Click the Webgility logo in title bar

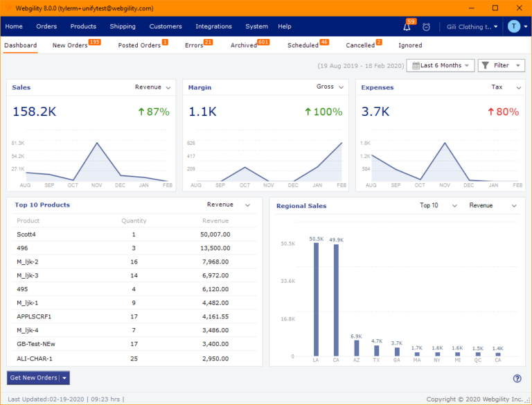pyautogui.click(x=8, y=8)
